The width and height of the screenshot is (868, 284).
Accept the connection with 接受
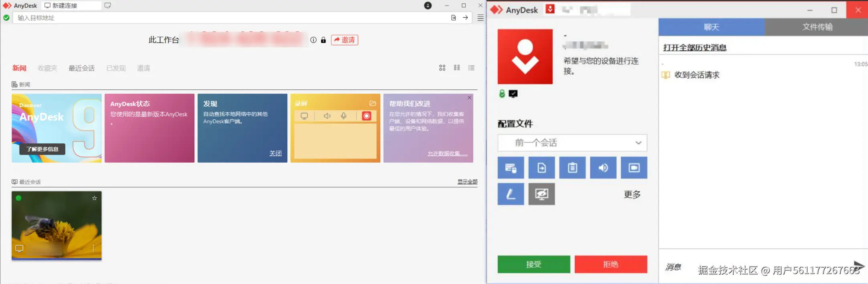pyautogui.click(x=534, y=264)
